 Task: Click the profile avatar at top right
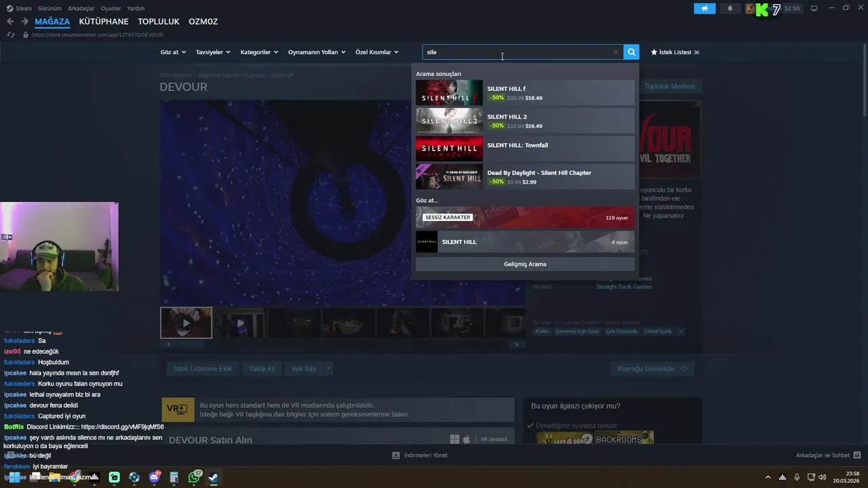(751, 8)
